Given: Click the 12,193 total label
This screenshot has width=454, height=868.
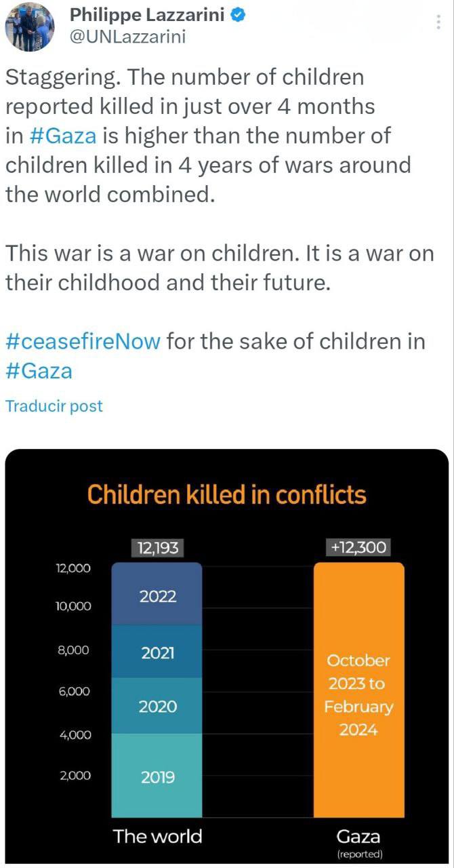Looking at the screenshot, I should tap(158, 548).
